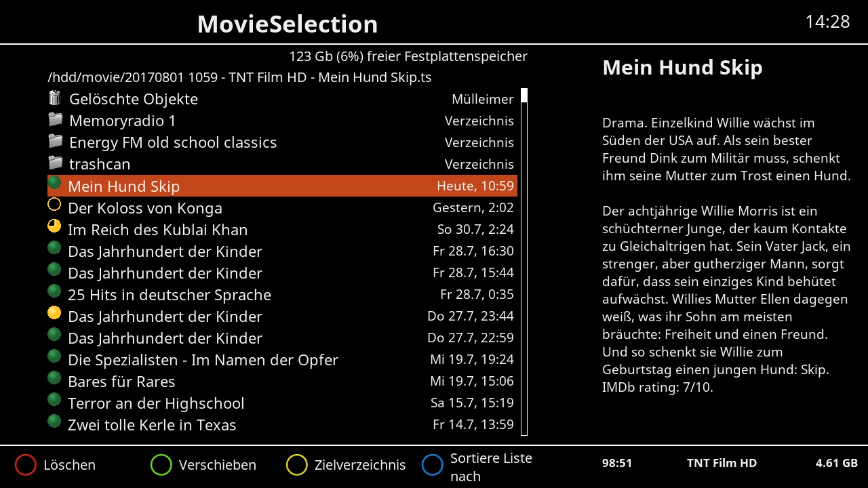Select 25 Hits in deutscher Sprache recording

pos(170,295)
